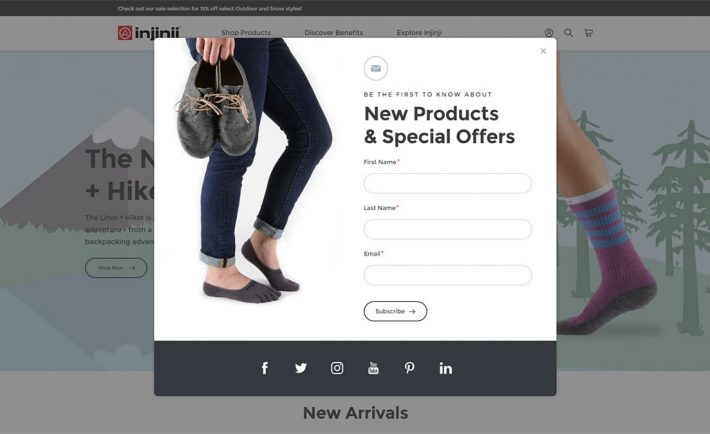710x434 pixels.
Task: Click the Subscribe button
Action: (x=395, y=311)
